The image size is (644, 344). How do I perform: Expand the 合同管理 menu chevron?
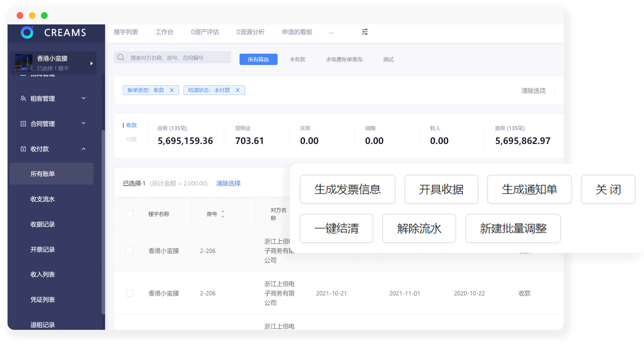(83, 123)
